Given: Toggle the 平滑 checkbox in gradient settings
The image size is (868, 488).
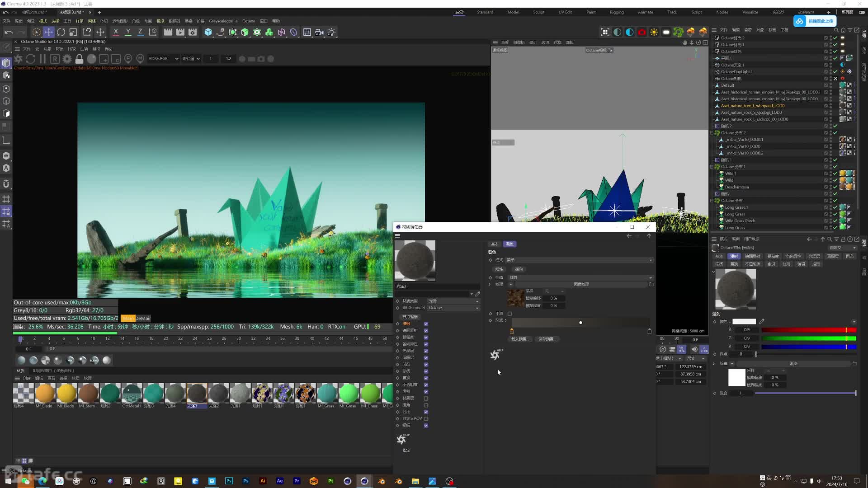Looking at the screenshot, I should [x=509, y=314].
